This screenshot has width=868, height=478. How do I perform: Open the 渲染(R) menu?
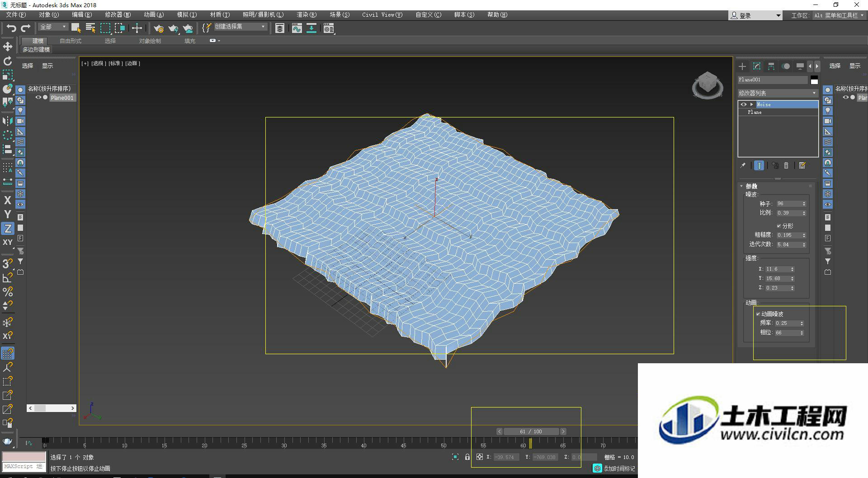click(x=307, y=15)
